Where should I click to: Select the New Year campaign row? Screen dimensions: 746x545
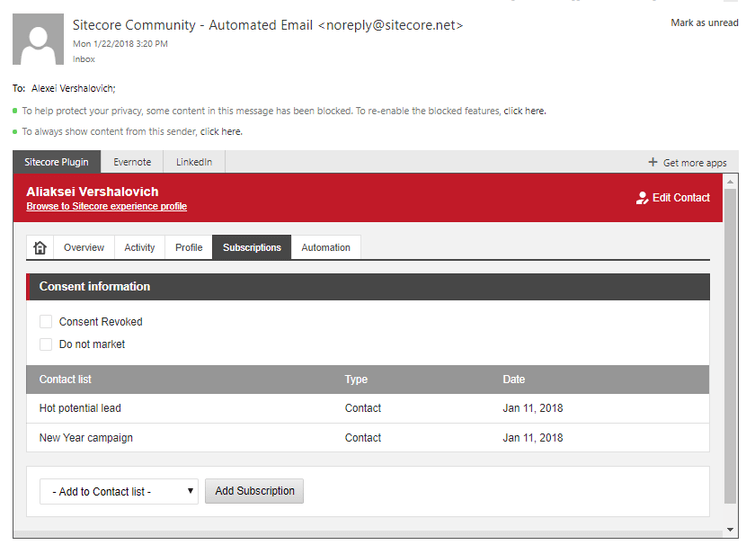coord(367,438)
